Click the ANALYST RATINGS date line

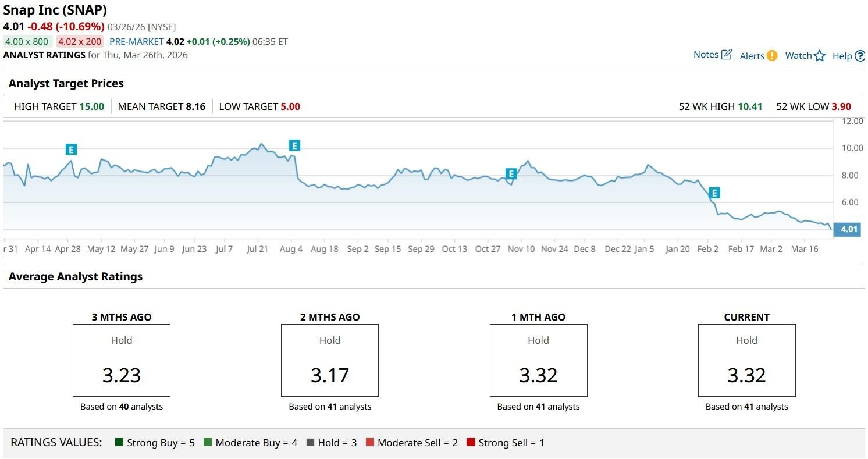pos(95,55)
